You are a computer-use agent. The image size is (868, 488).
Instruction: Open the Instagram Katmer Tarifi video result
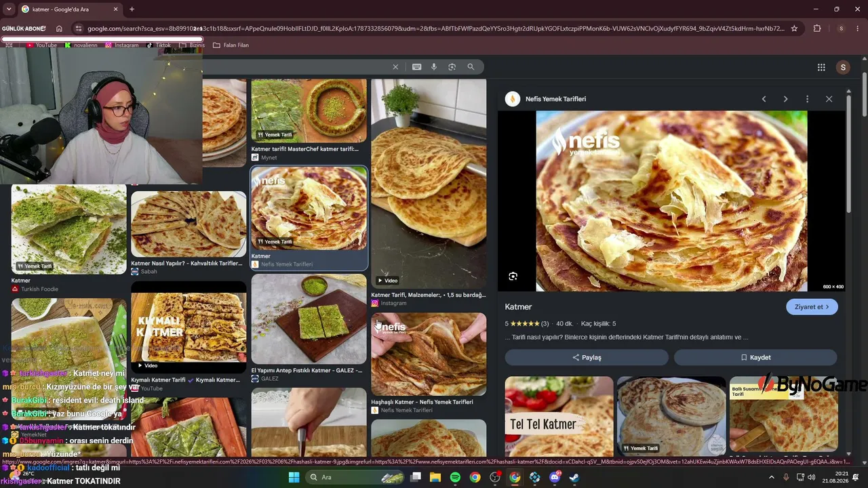429,184
